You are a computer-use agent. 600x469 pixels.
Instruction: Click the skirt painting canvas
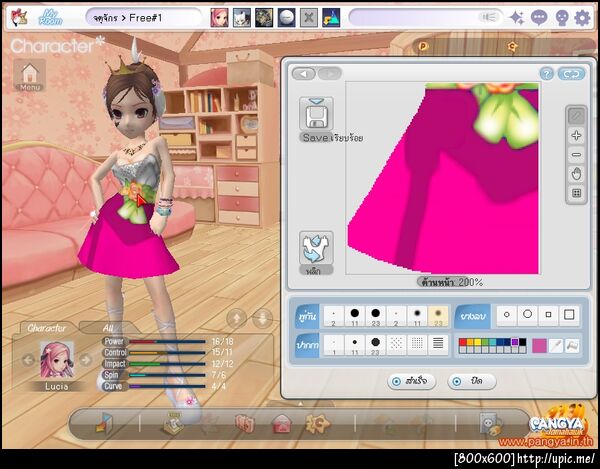click(442, 178)
